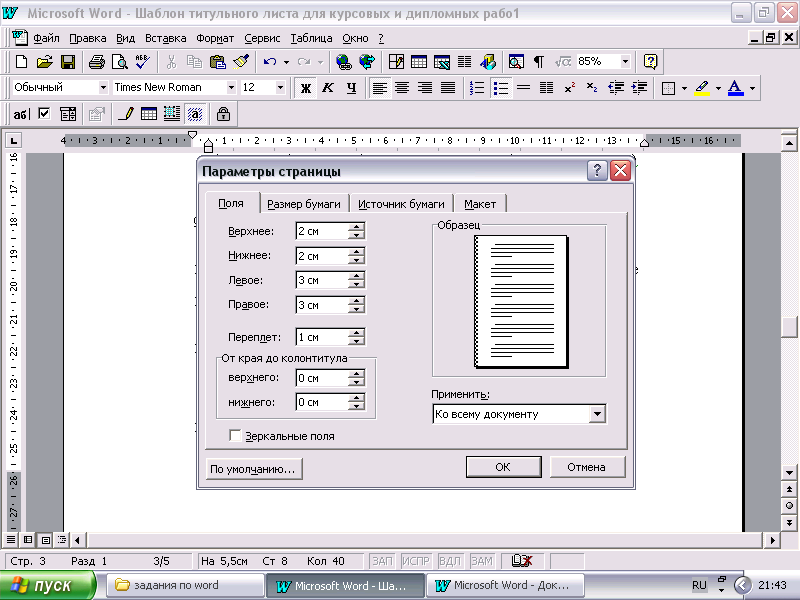
Task: Click the Protect Form lock icon
Action: [x=223, y=114]
